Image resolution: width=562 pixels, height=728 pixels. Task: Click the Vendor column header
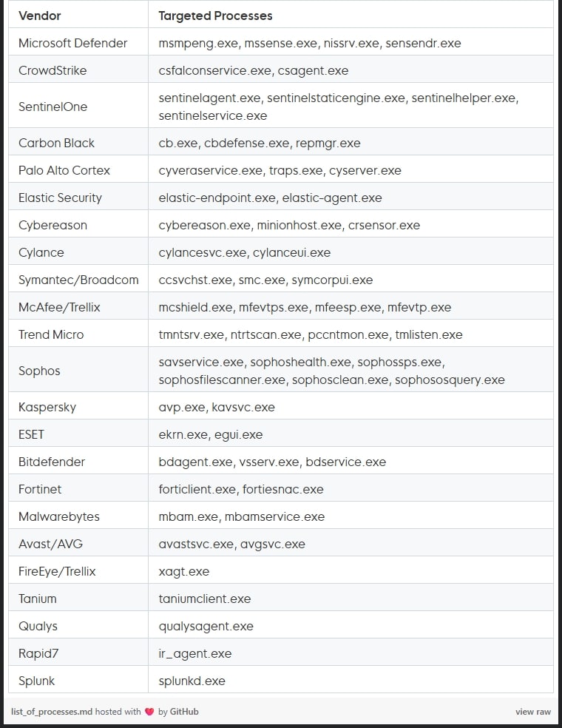tap(40, 16)
